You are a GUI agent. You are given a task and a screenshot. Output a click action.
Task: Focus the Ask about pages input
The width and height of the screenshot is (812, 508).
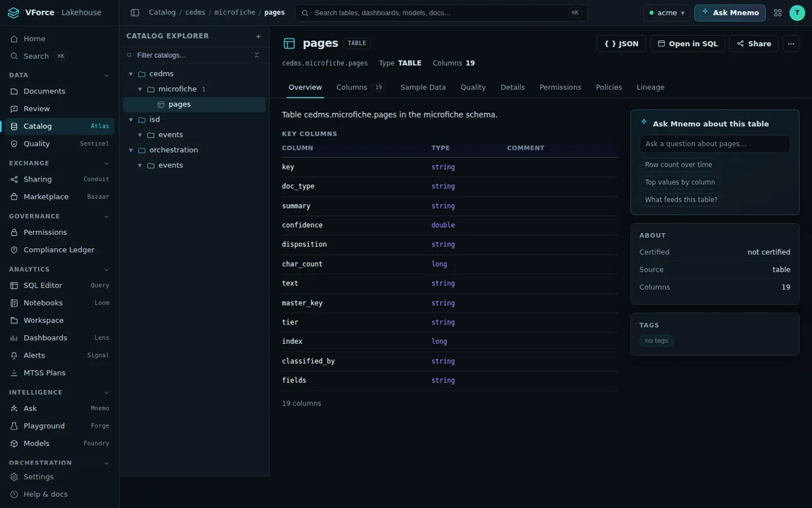715,144
